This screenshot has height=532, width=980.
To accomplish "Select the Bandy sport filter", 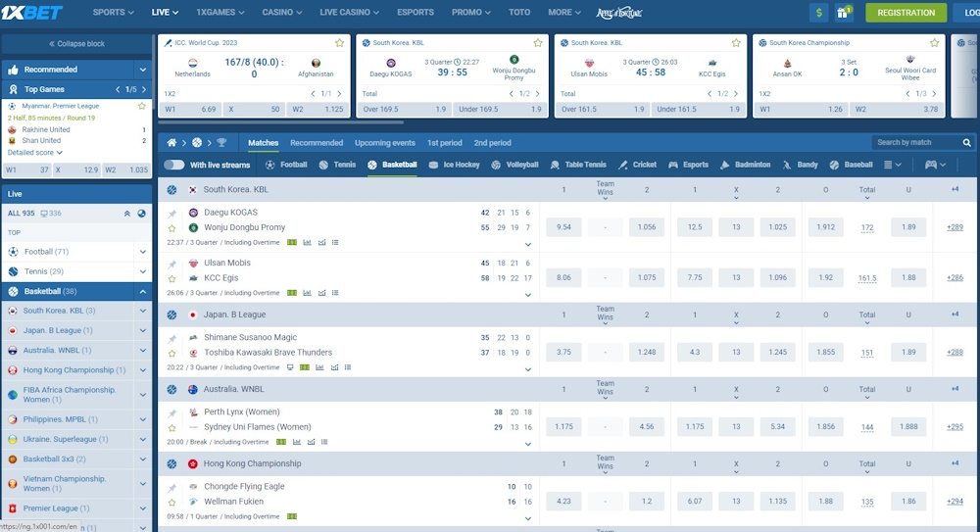I will (x=800, y=165).
